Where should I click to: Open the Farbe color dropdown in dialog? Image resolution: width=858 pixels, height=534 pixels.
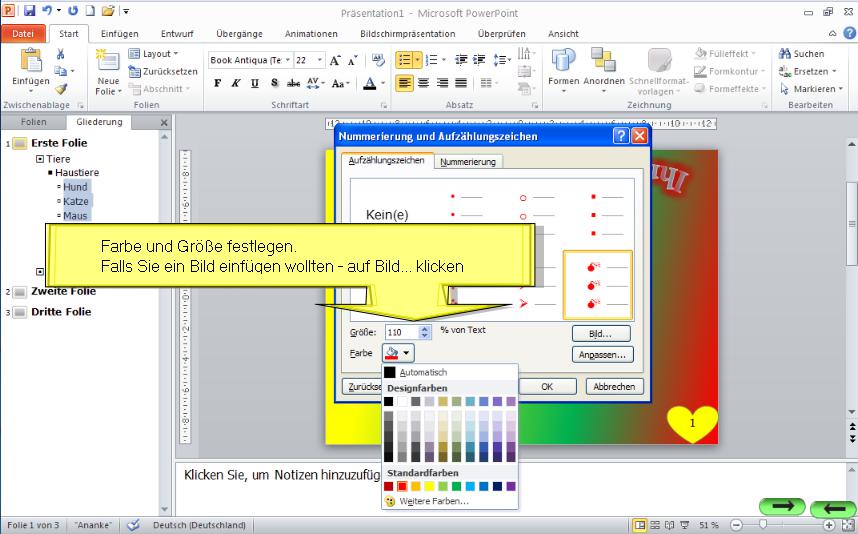pyautogui.click(x=397, y=352)
